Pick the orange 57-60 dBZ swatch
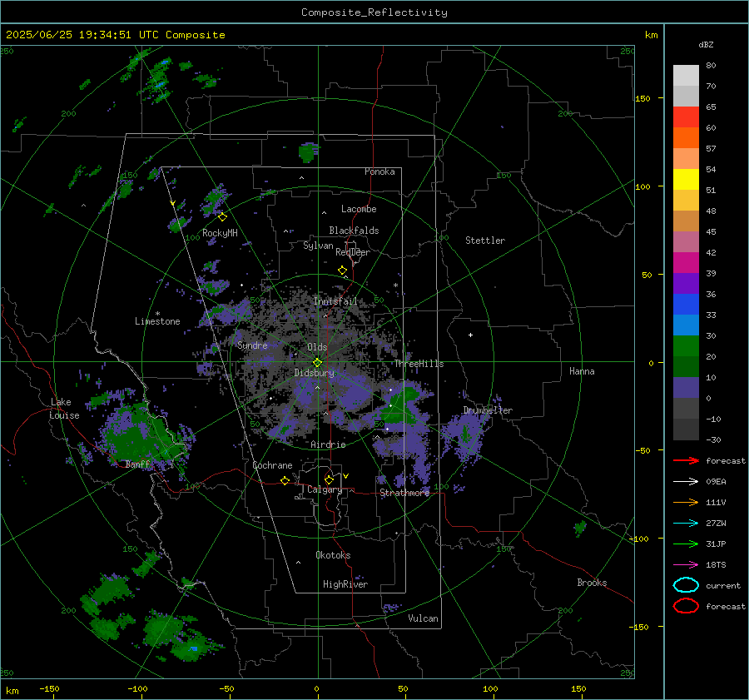This screenshot has height=700, width=749. click(x=686, y=138)
